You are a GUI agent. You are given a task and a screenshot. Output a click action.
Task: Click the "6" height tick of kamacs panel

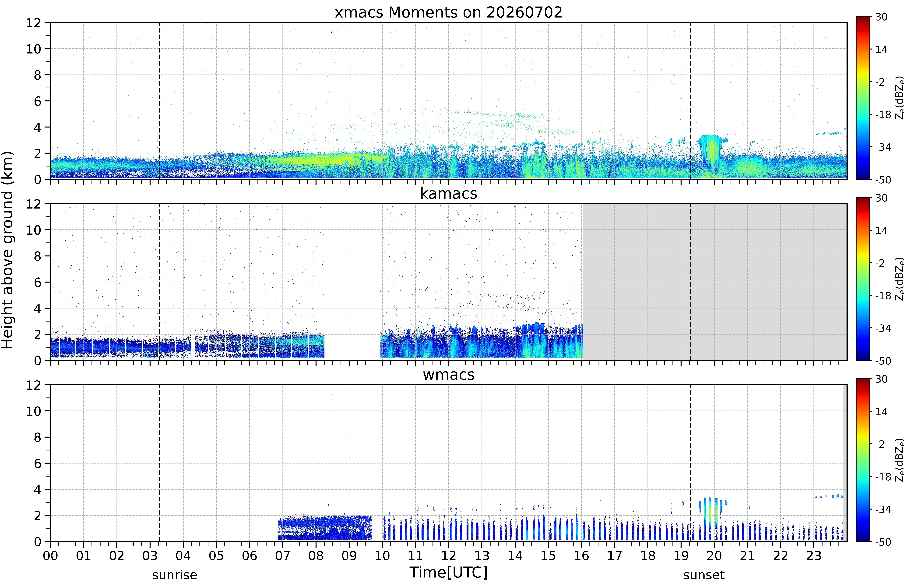click(37, 282)
